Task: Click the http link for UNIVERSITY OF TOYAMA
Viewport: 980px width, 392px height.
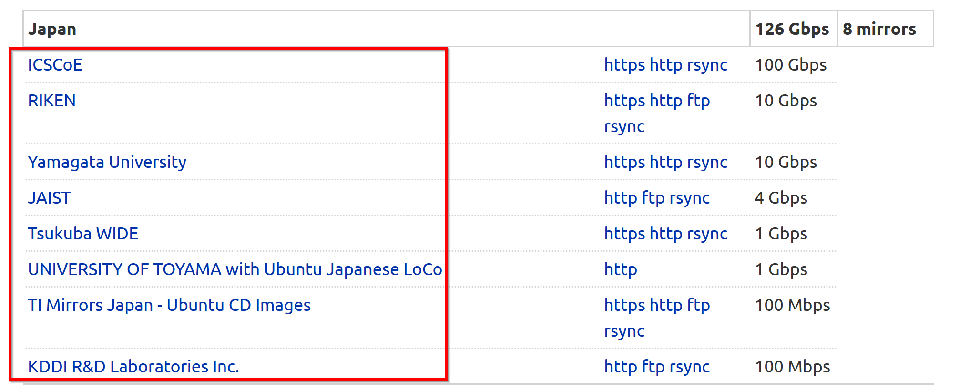Action: [x=621, y=269]
